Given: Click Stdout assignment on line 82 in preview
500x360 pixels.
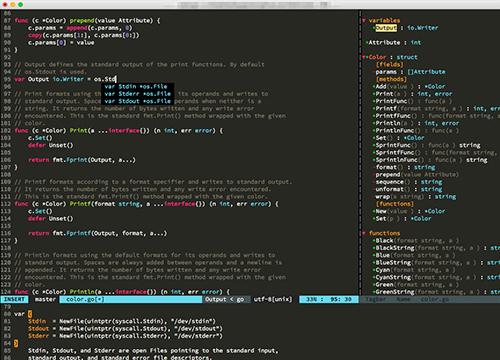Looking at the screenshot, I should (125, 329).
